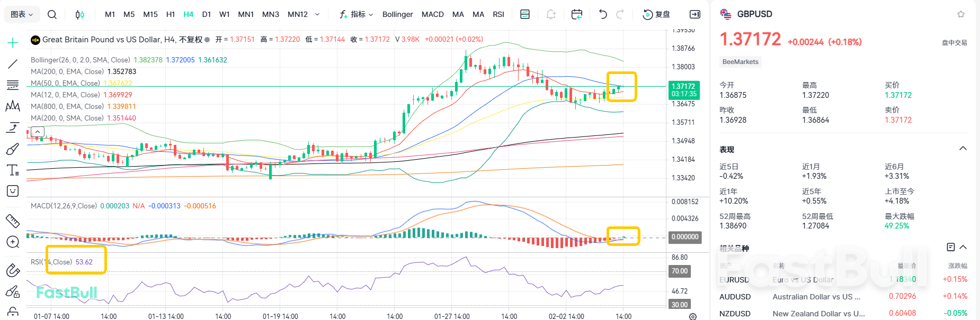Switch to the H1 timeframe
The height and width of the screenshot is (320, 980).
pyautogui.click(x=171, y=14)
